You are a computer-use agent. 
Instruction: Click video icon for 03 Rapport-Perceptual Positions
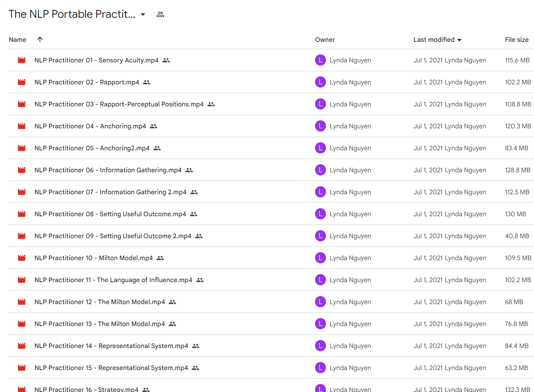[22, 104]
